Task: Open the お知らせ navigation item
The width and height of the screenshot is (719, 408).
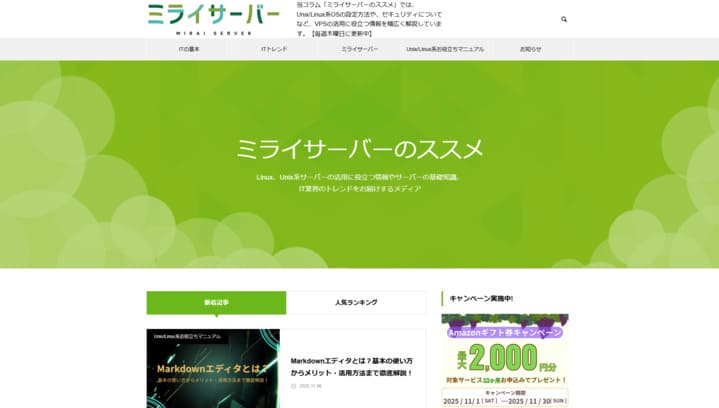Action: pyautogui.click(x=530, y=49)
